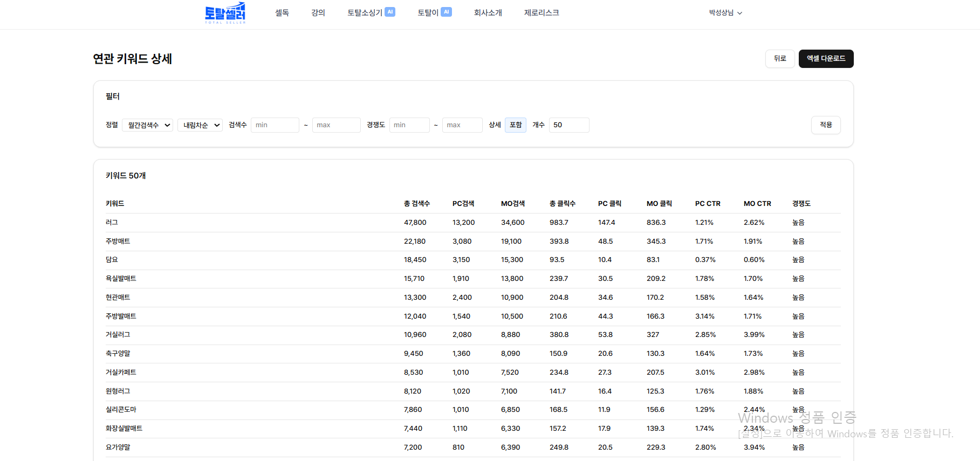Image resolution: width=980 pixels, height=461 pixels.
Task: Select the 거실러그 keyword
Action: tap(118, 335)
